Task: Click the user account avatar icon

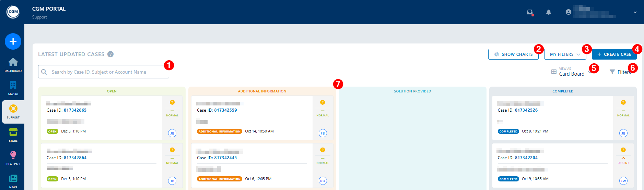Action: [569, 12]
